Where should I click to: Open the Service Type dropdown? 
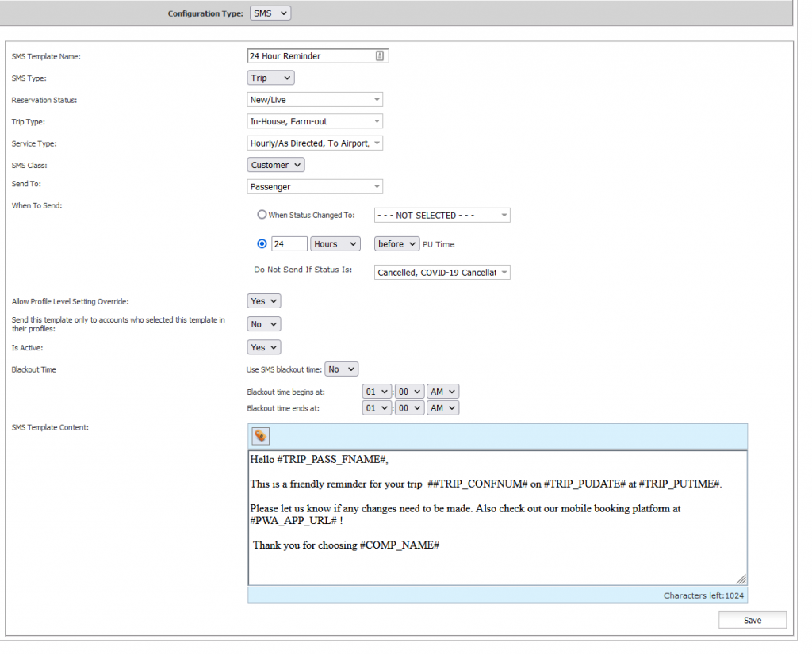coord(315,143)
